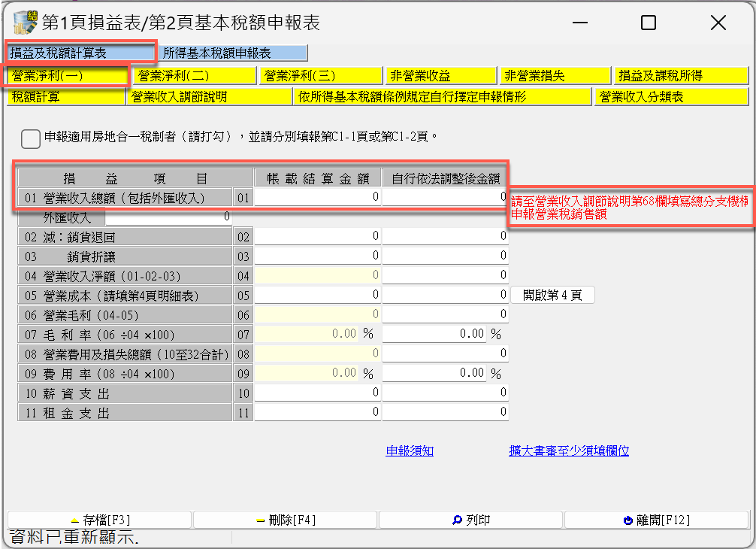Click the application icon in the title bar
The width and height of the screenshot is (756, 549).
click(26, 23)
